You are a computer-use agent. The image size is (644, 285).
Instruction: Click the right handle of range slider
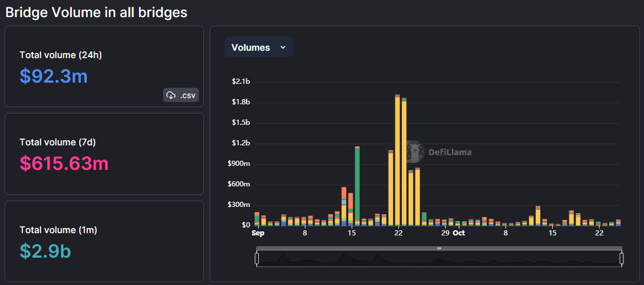coord(621,259)
